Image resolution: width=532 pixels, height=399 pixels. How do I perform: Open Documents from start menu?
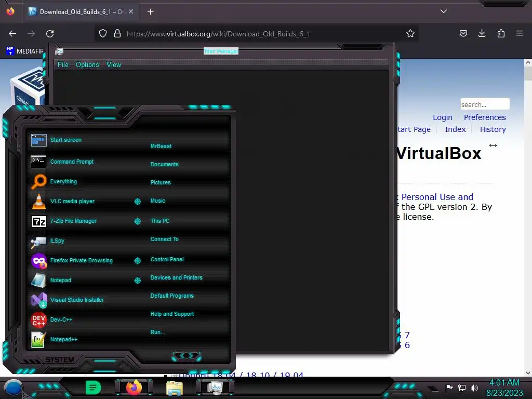[164, 164]
